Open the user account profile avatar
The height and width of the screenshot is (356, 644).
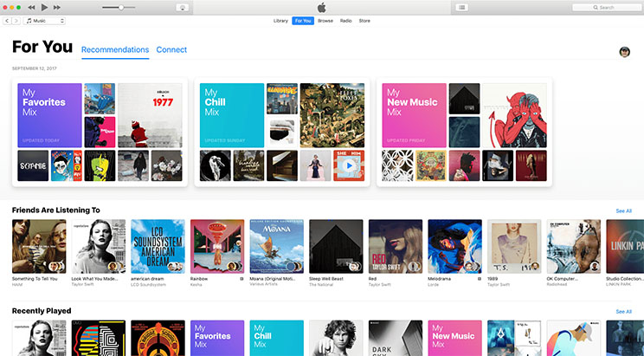pyautogui.click(x=624, y=52)
